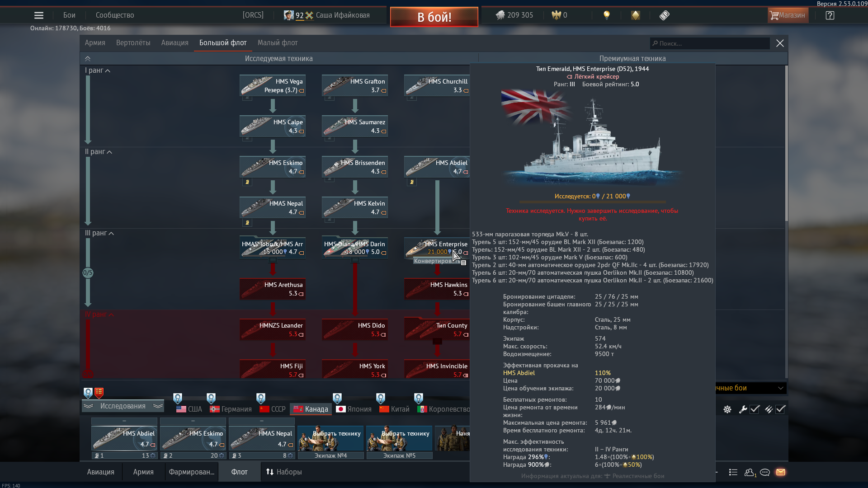Click the glowing mail envelope icon
This screenshot has height=488, width=868.
pos(781,472)
